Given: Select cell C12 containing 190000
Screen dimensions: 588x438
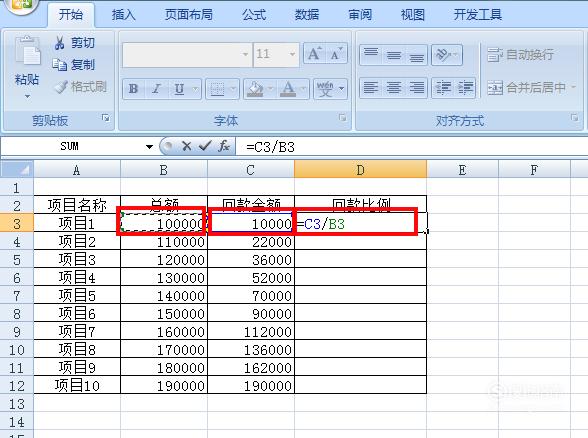Looking at the screenshot, I should pos(251,385).
